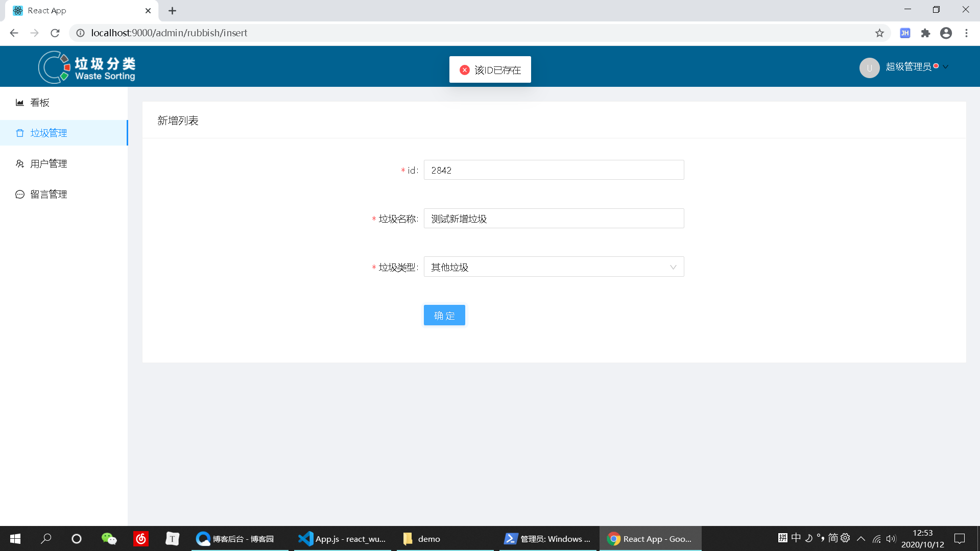Image resolution: width=980 pixels, height=551 pixels.
Task: Open 留言管理 in the sidebar
Action: click(64, 194)
